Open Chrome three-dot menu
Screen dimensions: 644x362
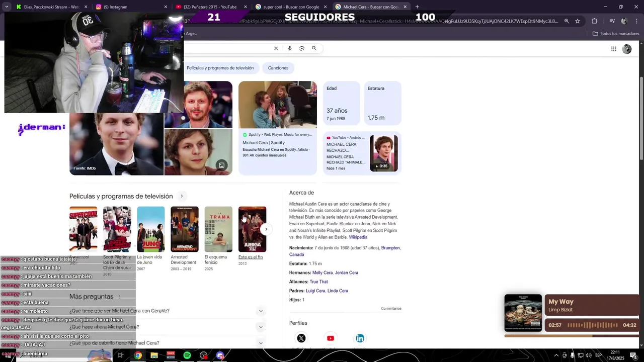[x=636, y=21]
